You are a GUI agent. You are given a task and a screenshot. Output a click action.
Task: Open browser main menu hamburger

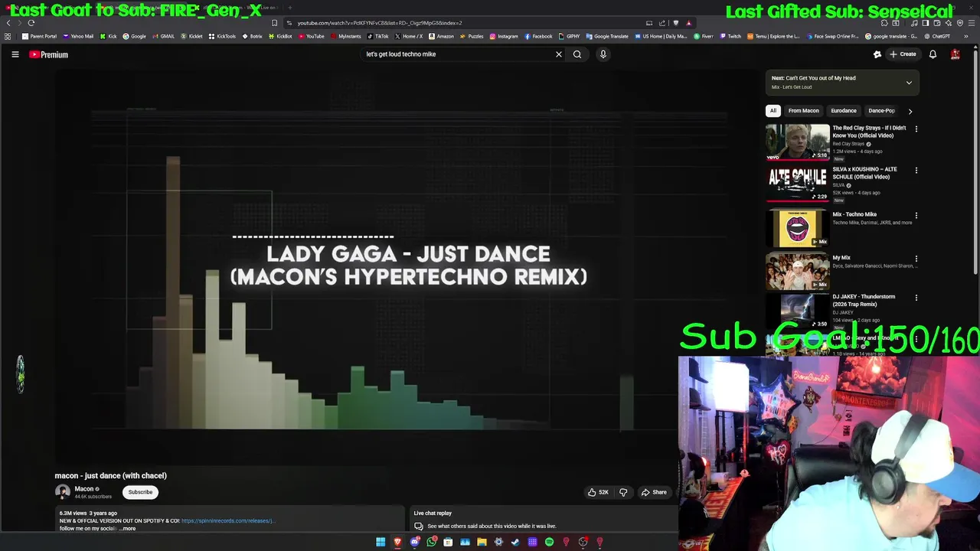[x=971, y=23]
